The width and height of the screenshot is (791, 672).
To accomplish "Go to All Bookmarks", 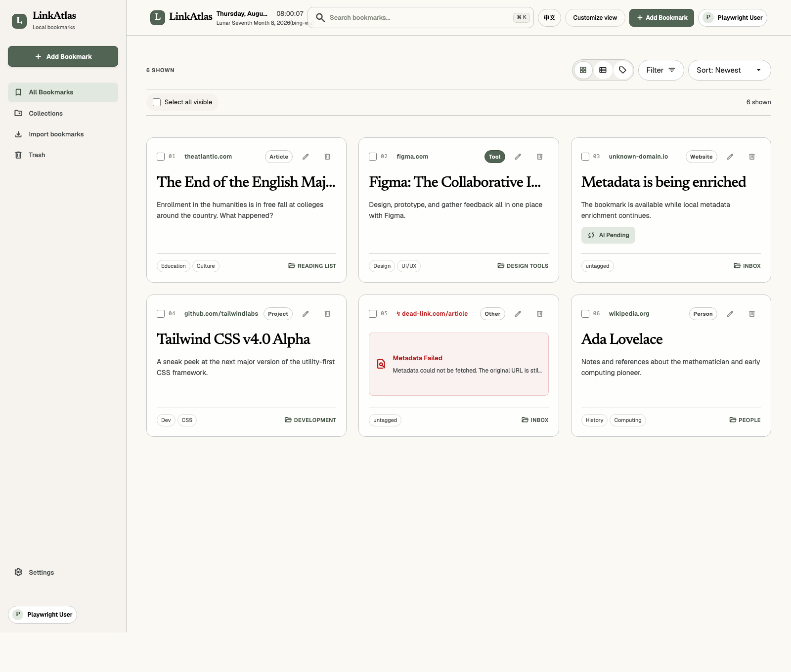I will [x=63, y=92].
